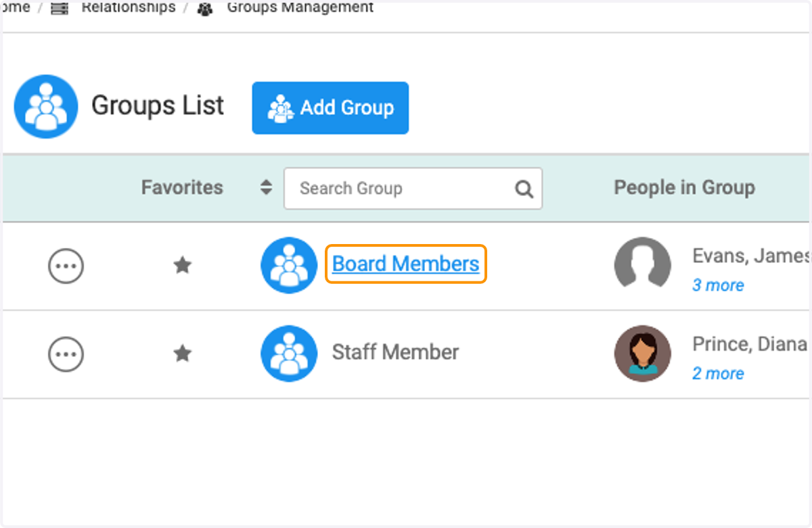Favorite the Staff Member group star
The width and height of the screenshot is (812, 528).
[182, 353]
